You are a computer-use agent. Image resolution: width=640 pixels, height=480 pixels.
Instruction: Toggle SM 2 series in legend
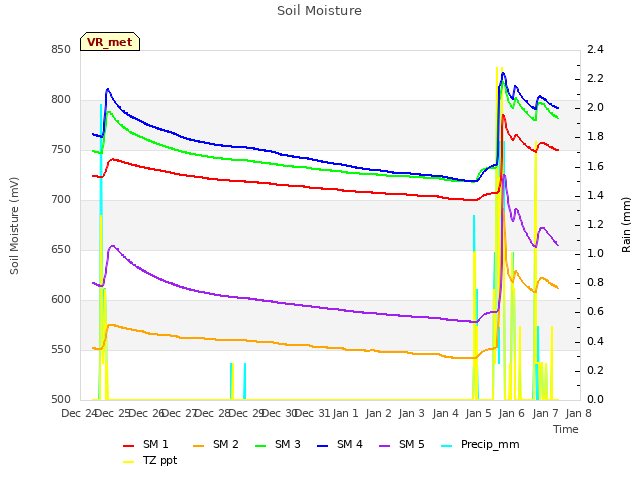pyautogui.click(x=216, y=444)
